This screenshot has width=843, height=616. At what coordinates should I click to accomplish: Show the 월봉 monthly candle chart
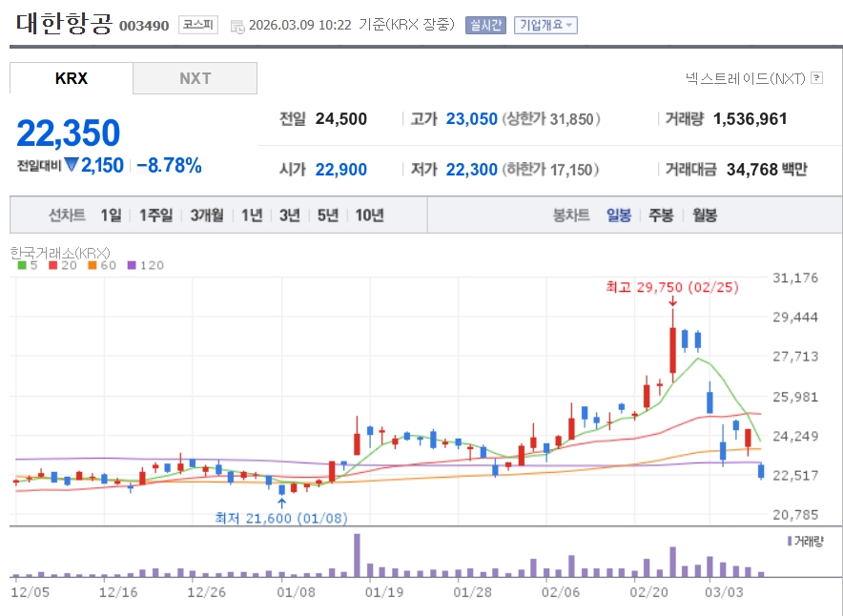tap(705, 216)
